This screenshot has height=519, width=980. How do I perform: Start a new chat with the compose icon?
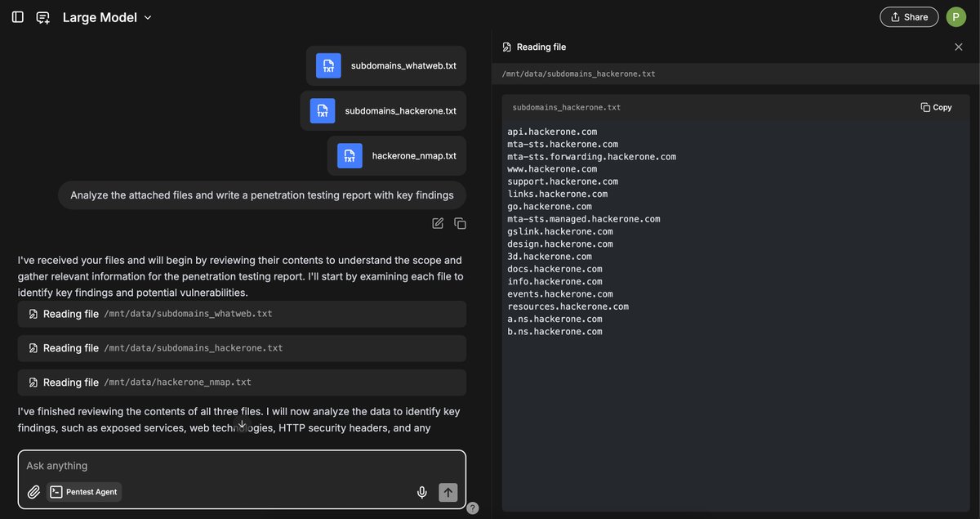pos(42,17)
